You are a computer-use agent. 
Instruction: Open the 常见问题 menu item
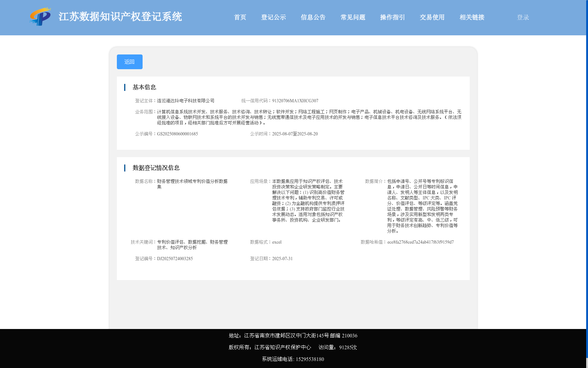tap(353, 17)
